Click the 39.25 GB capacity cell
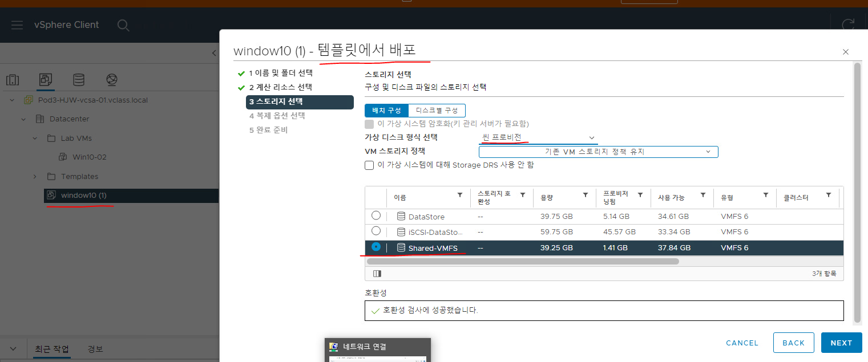868x362 pixels. [x=556, y=248]
